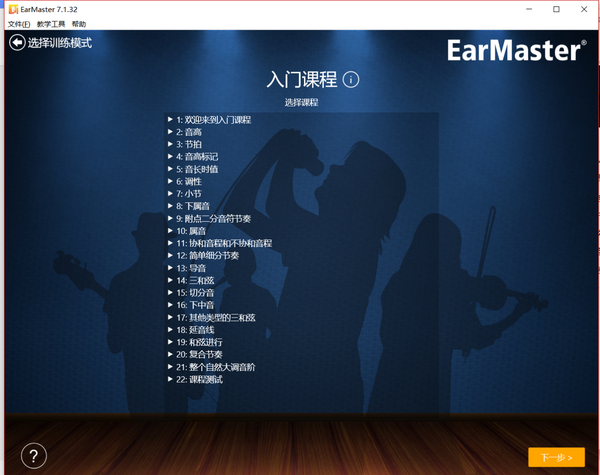This screenshot has width=600, height=475.
Task: Pick lesson 19: 和弦进行
Action: pyautogui.click(x=200, y=342)
